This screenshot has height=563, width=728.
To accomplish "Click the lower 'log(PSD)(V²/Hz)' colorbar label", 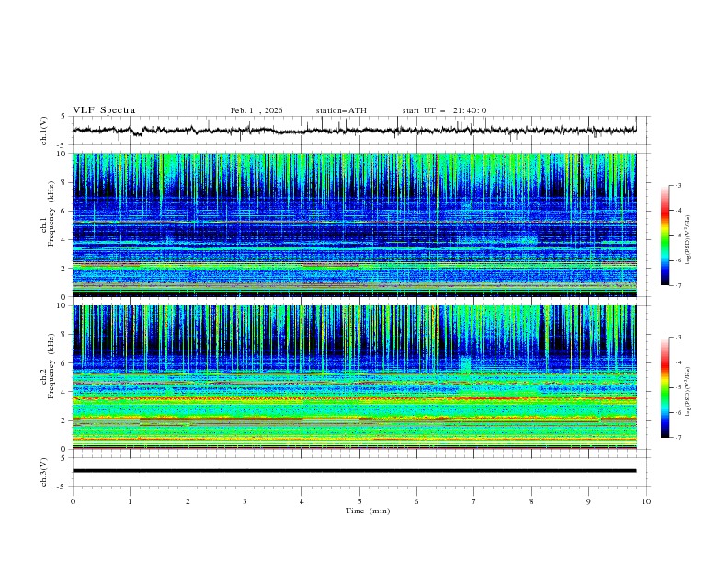I will click(x=688, y=391).
